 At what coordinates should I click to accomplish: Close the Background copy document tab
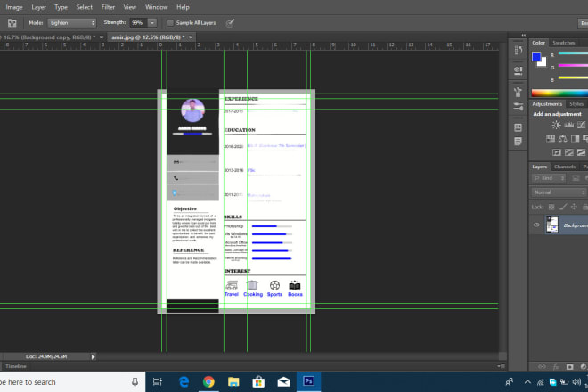pos(102,37)
